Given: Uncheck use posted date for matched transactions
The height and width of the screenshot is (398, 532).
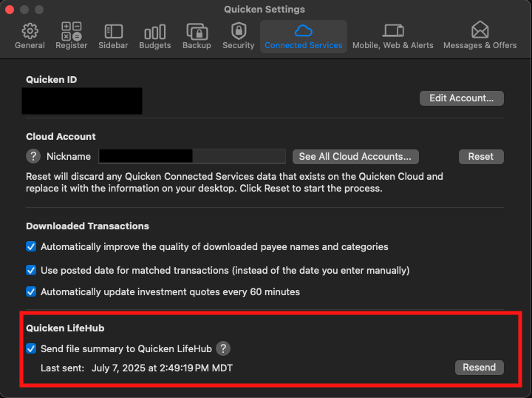Looking at the screenshot, I should [31, 270].
